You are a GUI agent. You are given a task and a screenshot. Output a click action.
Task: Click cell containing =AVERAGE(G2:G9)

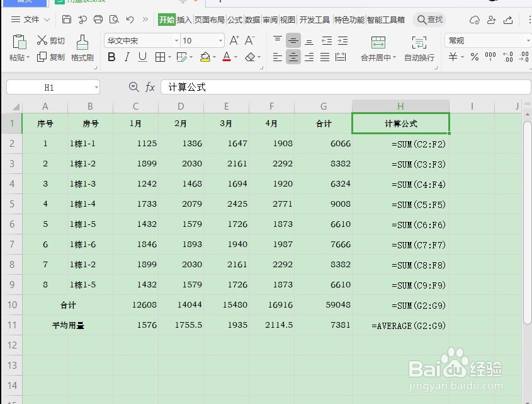coord(400,325)
